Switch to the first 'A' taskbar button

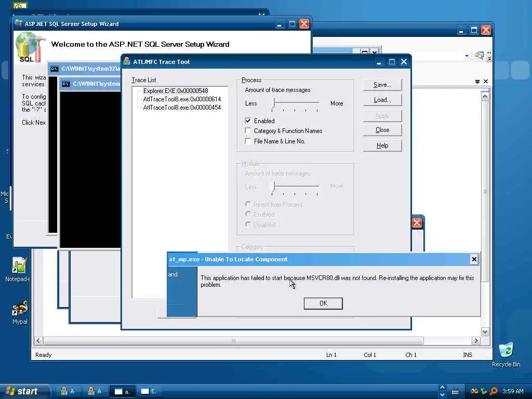coord(67,392)
